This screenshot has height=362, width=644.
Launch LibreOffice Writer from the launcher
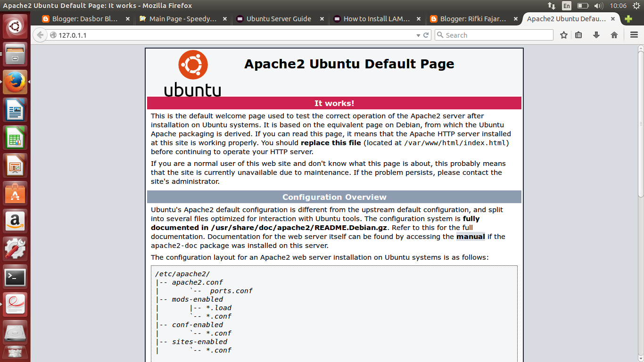(x=16, y=110)
